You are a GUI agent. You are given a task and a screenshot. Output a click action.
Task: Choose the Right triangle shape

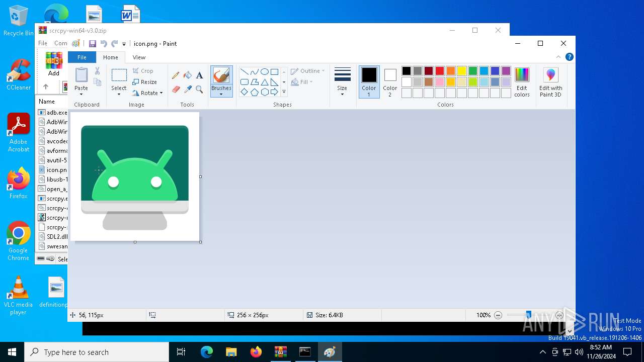274,82
